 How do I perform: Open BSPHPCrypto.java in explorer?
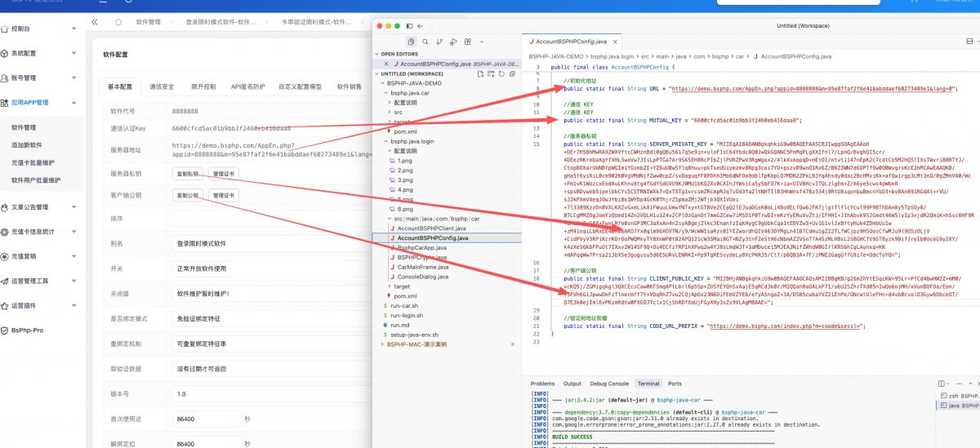pos(424,257)
